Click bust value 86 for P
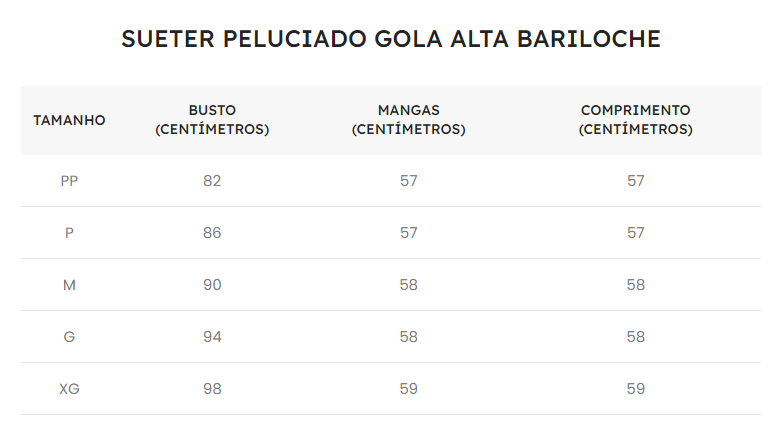 point(212,233)
